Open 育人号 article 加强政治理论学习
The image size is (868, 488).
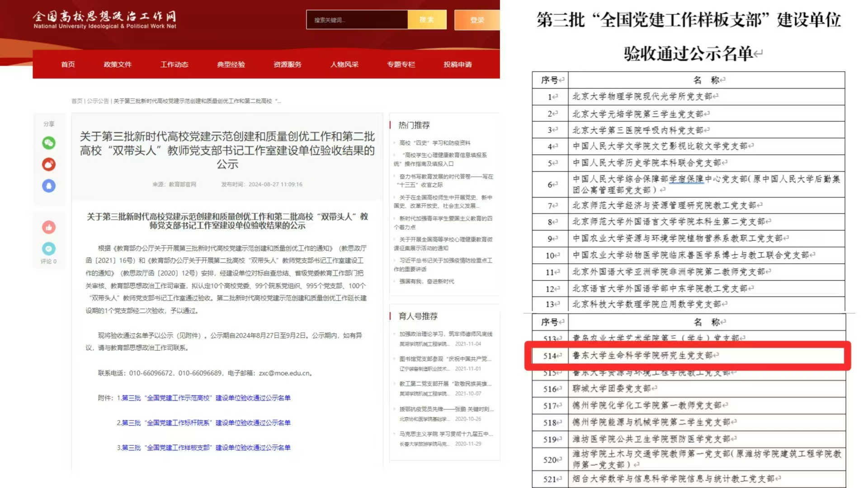445,334
